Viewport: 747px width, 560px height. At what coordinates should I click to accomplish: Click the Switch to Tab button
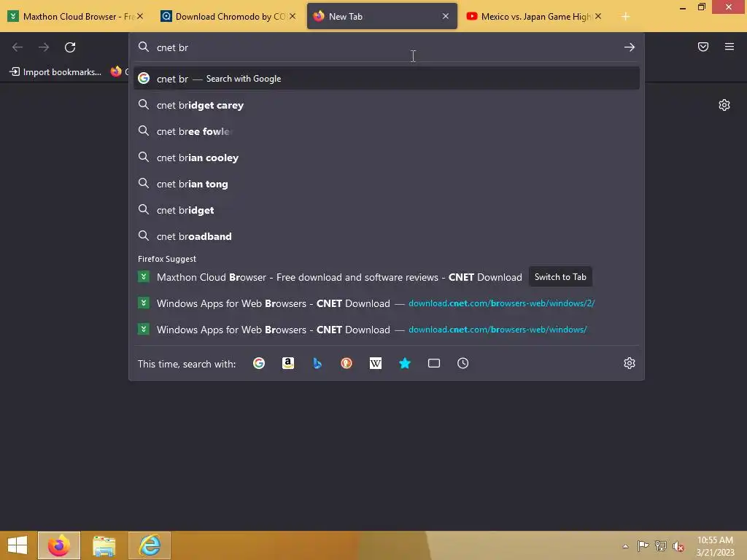click(x=560, y=277)
